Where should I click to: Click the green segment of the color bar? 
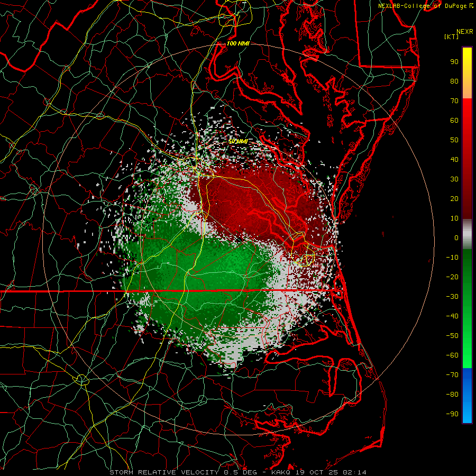tap(467, 308)
